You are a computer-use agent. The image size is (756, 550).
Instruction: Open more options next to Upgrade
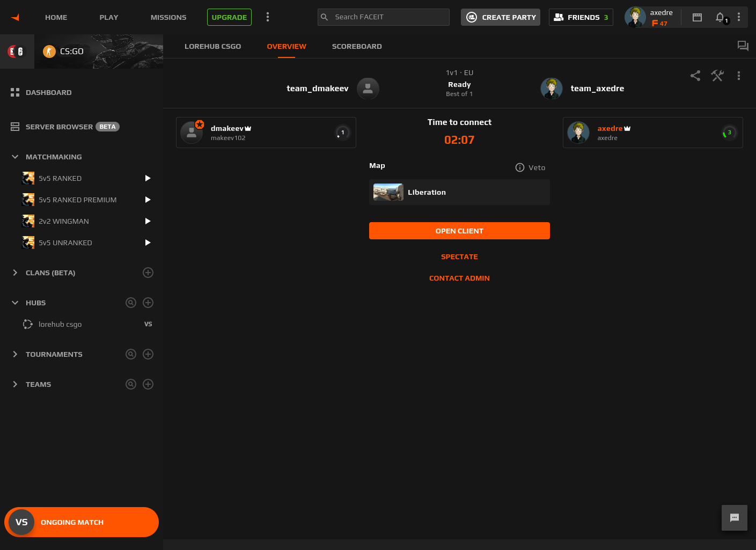click(268, 17)
